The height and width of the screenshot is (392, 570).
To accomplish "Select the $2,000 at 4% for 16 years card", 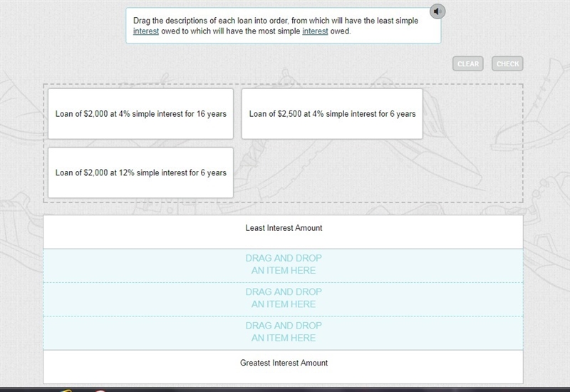I will coord(140,114).
